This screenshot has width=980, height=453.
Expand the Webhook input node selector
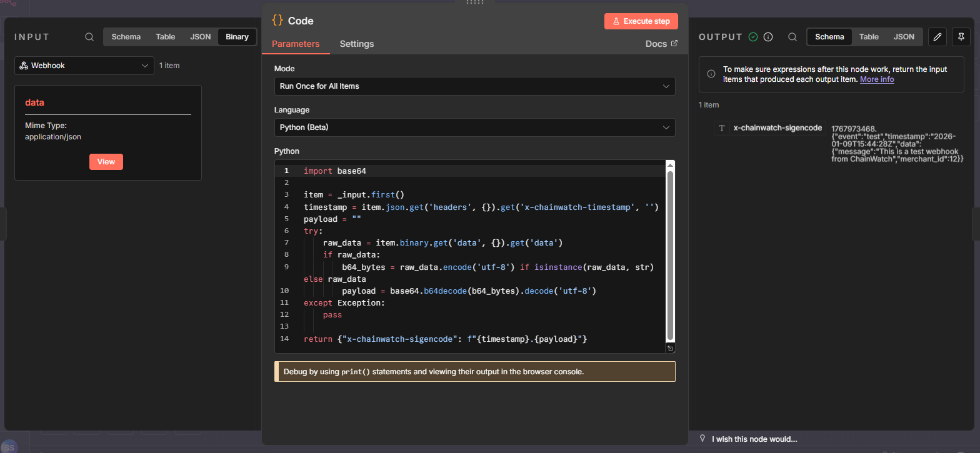pos(84,66)
